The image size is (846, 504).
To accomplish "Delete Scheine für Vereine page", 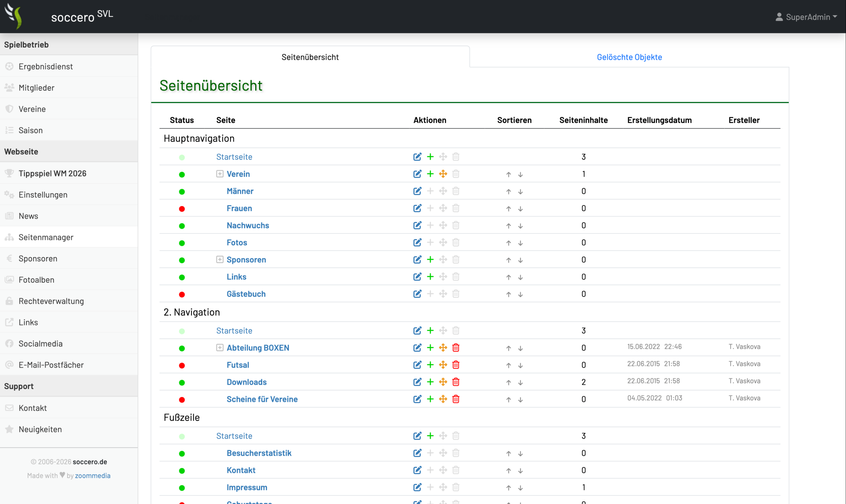I will [x=456, y=399].
